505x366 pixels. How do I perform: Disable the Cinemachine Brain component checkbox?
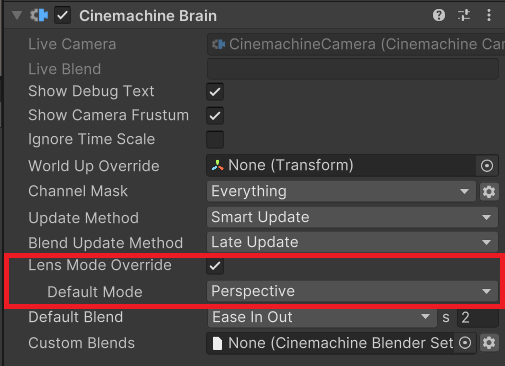tap(62, 16)
